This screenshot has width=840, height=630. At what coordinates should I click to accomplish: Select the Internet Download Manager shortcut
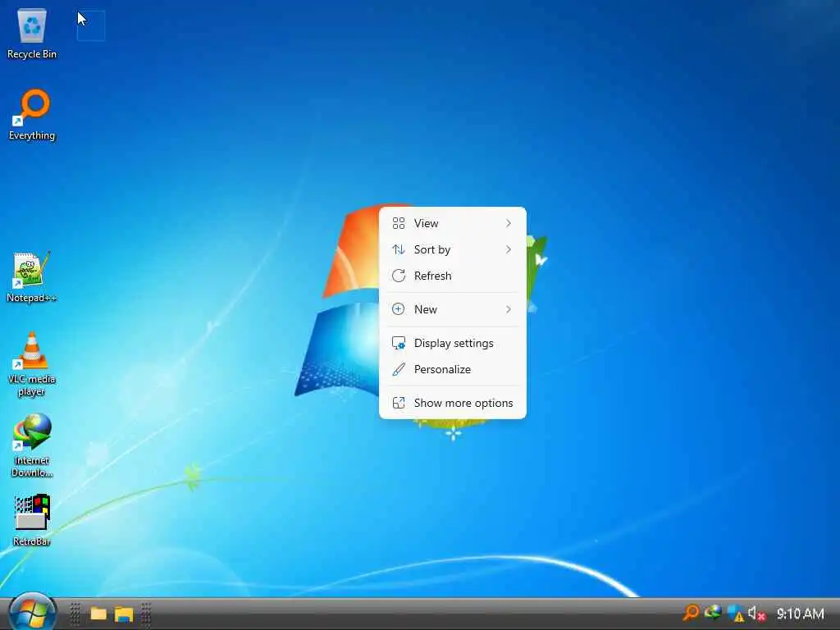pos(32,445)
